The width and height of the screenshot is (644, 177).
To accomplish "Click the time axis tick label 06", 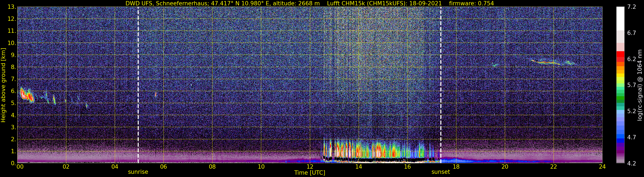I will click(x=164, y=167).
